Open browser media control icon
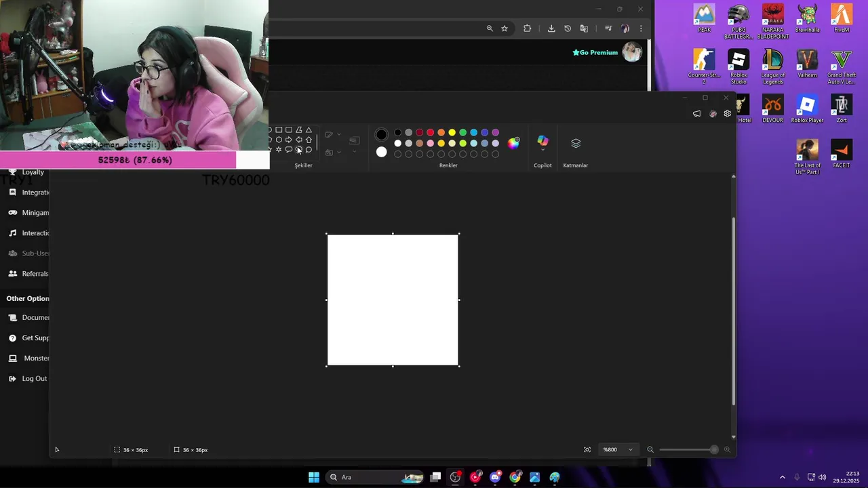The width and height of the screenshot is (868, 488). [x=608, y=28]
